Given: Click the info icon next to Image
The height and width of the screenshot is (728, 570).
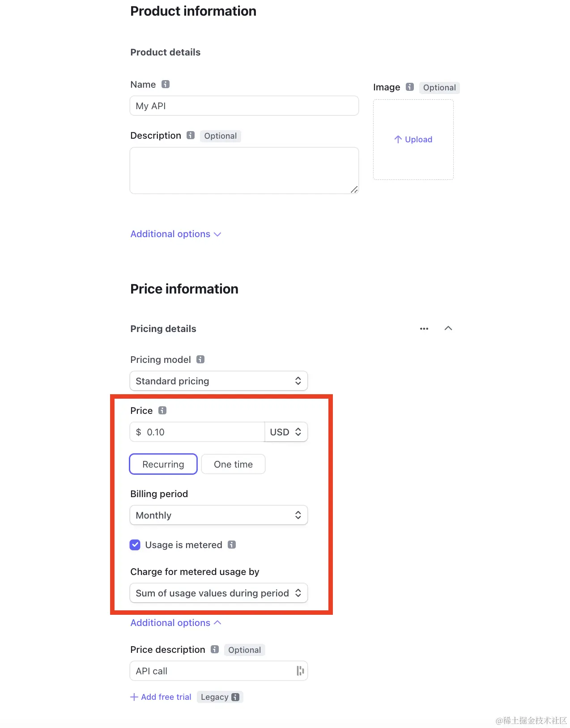Looking at the screenshot, I should click(409, 87).
